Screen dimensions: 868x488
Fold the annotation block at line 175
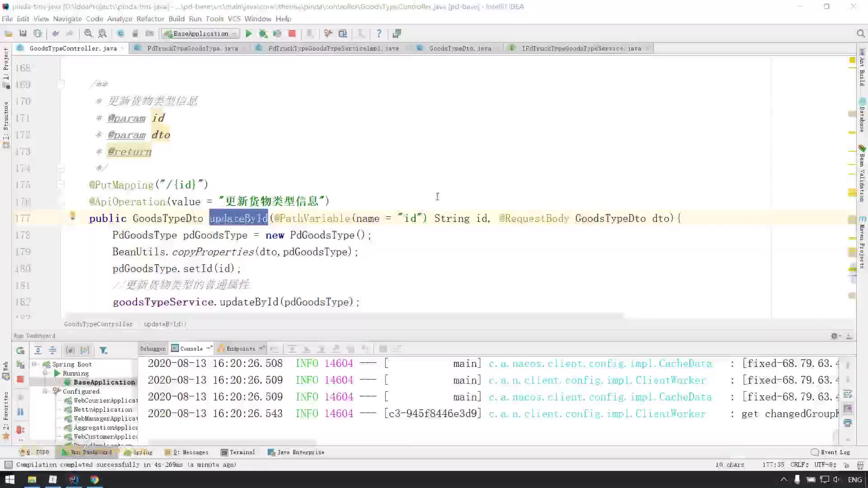pyautogui.click(x=60, y=184)
